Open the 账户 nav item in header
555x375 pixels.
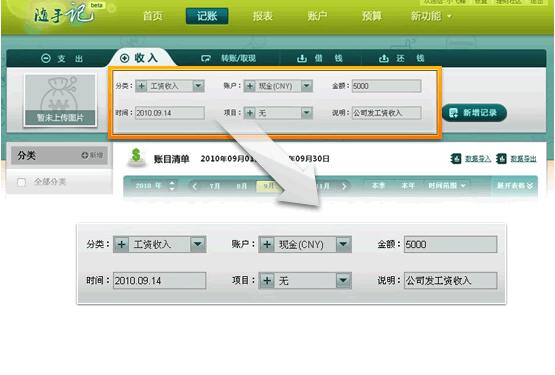tap(317, 16)
